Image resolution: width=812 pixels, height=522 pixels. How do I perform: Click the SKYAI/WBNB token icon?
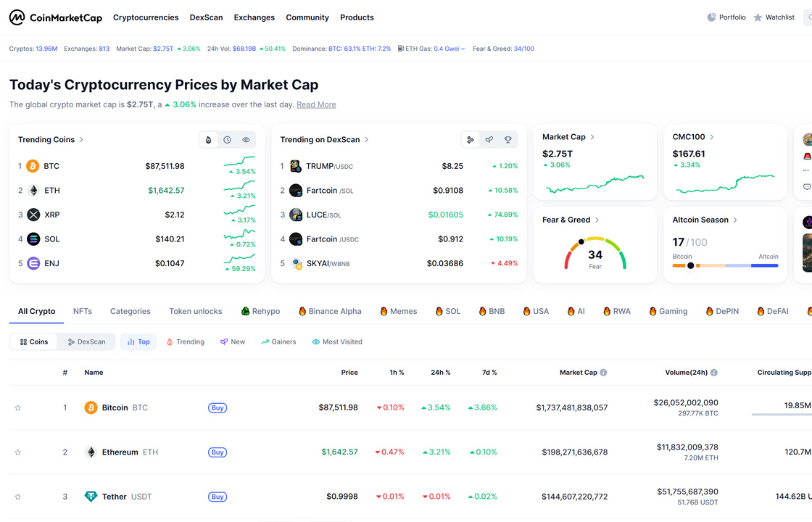(297, 264)
